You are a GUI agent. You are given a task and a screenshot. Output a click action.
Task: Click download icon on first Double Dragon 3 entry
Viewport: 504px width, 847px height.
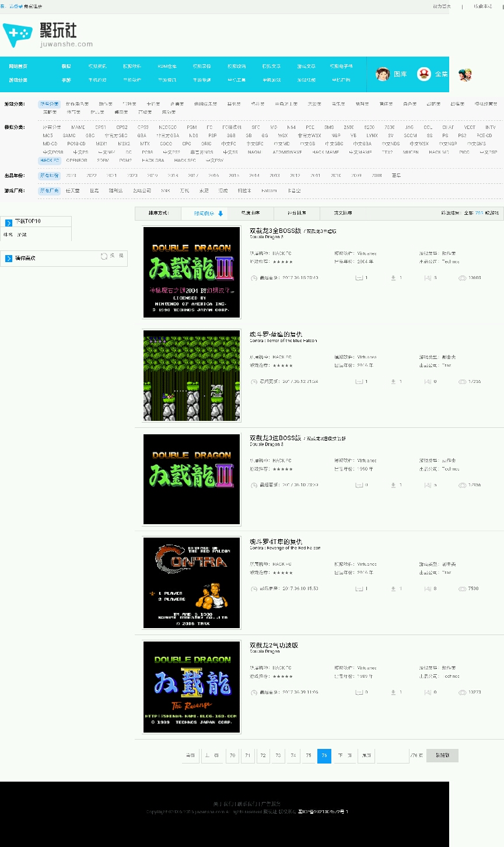(x=393, y=278)
